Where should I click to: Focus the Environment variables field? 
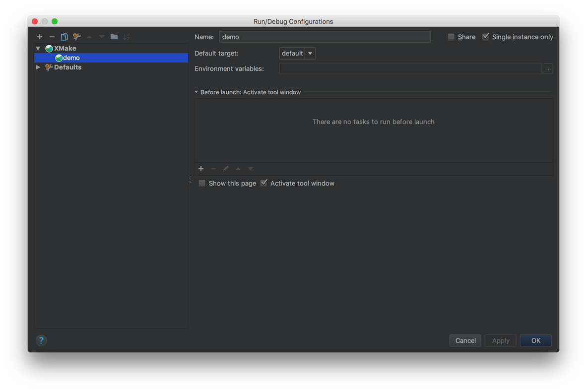(x=410, y=69)
